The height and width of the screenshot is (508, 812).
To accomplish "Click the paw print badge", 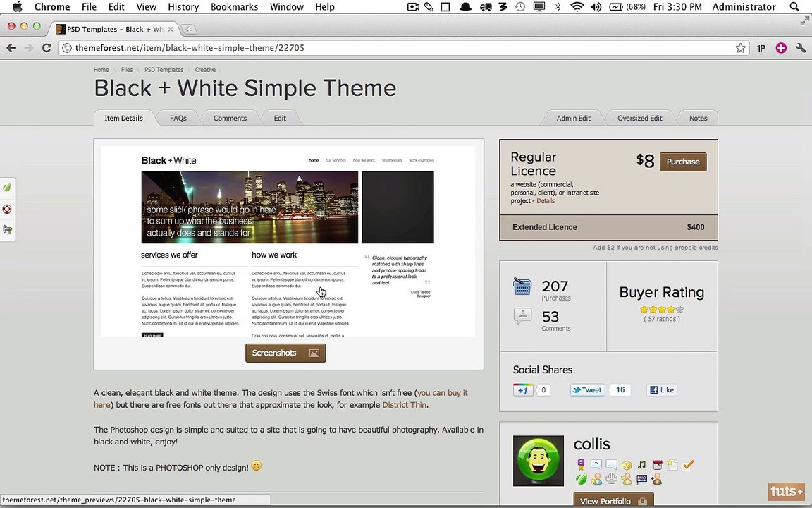I will pos(611,479).
